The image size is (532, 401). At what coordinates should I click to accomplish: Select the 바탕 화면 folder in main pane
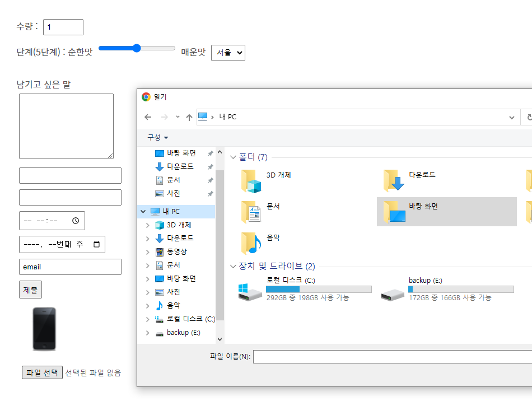446,212
